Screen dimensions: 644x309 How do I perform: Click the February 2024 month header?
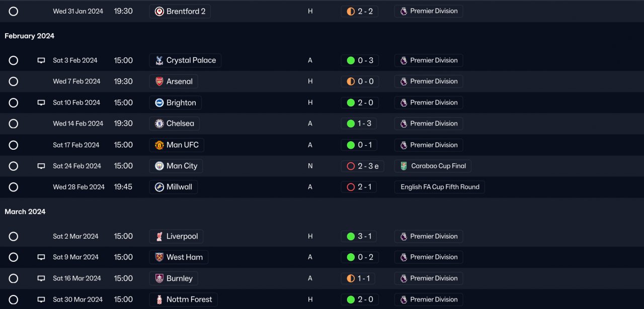[x=30, y=36]
